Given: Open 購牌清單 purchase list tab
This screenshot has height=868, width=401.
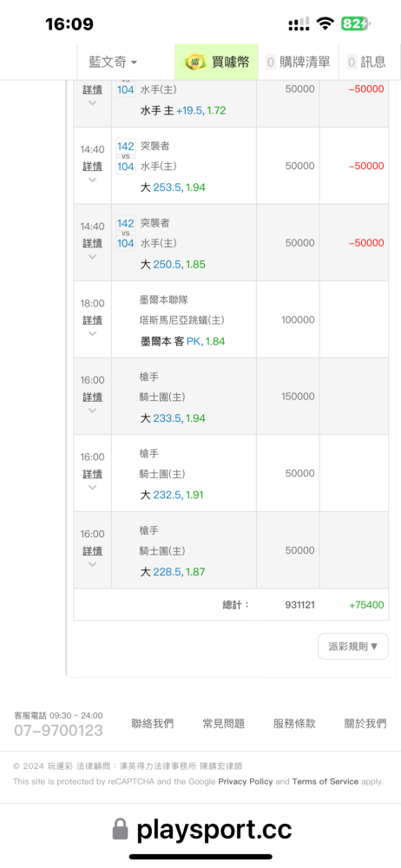Looking at the screenshot, I should point(298,62).
